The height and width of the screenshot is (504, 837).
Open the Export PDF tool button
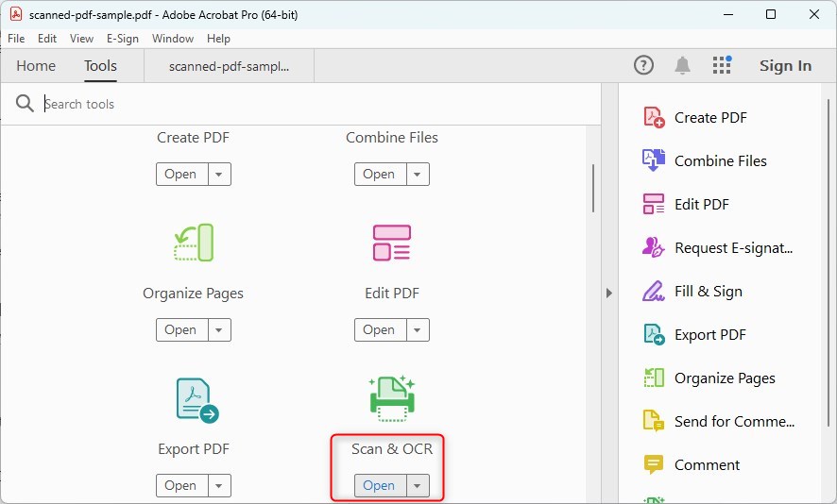pyautogui.click(x=181, y=486)
